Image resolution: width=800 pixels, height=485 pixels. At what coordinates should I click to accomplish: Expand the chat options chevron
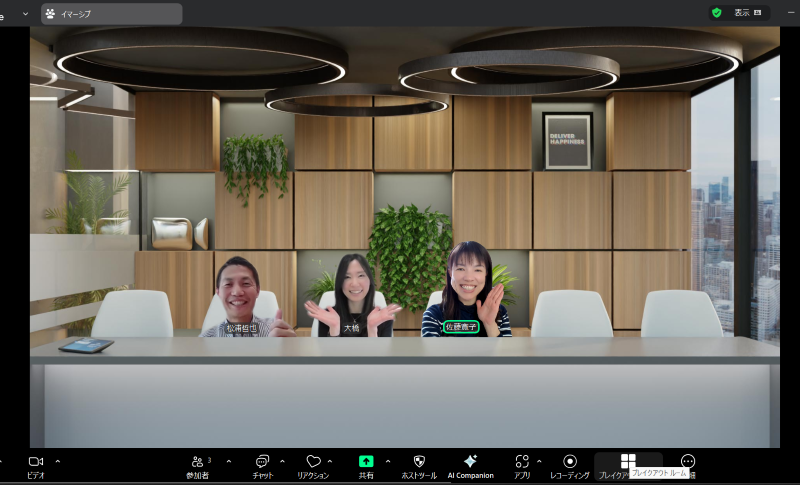pyautogui.click(x=282, y=461)
